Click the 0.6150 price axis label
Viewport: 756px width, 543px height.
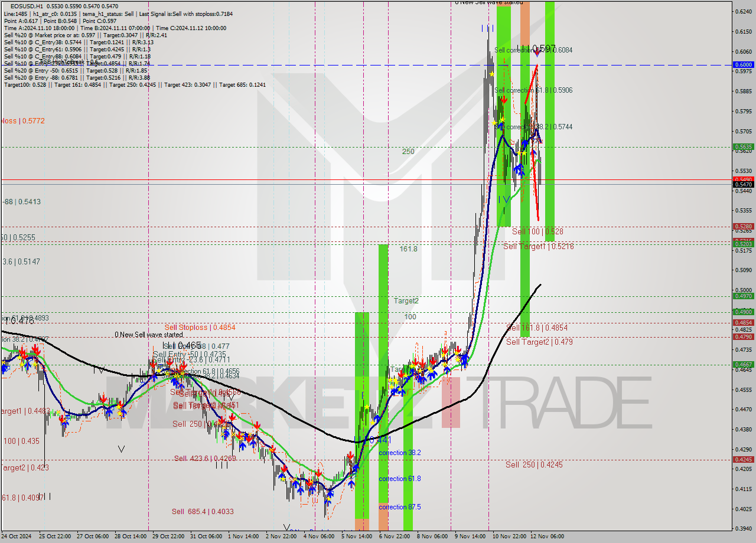(744, 32)
